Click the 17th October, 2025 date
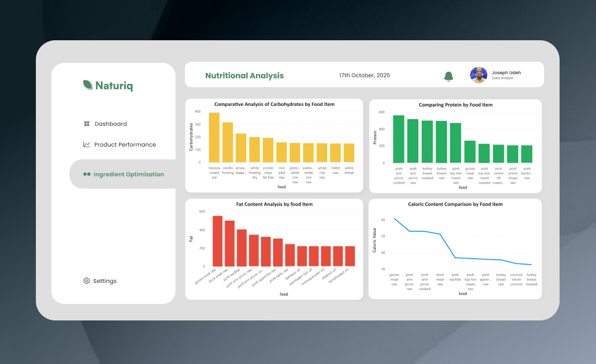Screen dimensions: 596x364 (x=365, y=75)
